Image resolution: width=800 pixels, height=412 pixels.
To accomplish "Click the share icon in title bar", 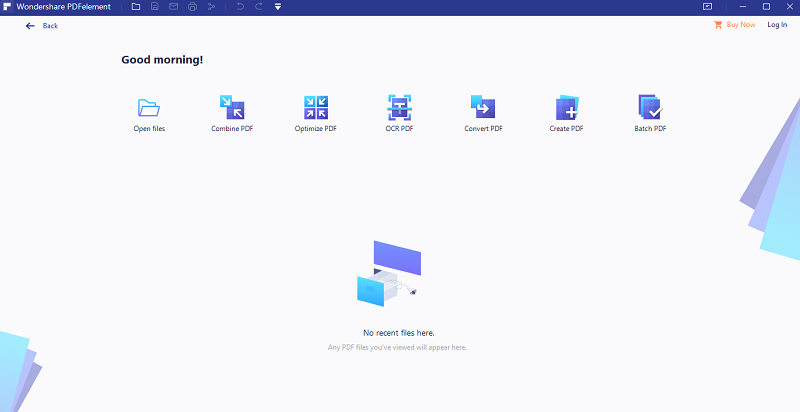I will (x=211, y=7).
